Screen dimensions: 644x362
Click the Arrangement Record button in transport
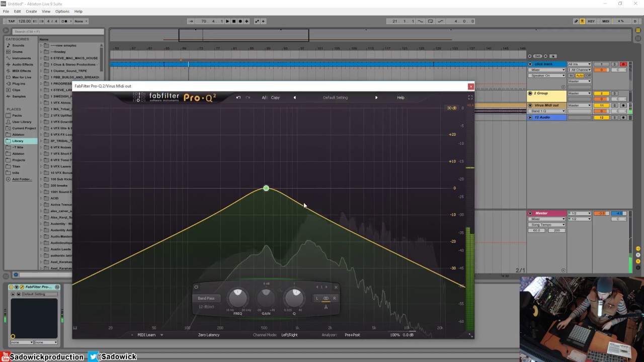coord(240,21)
